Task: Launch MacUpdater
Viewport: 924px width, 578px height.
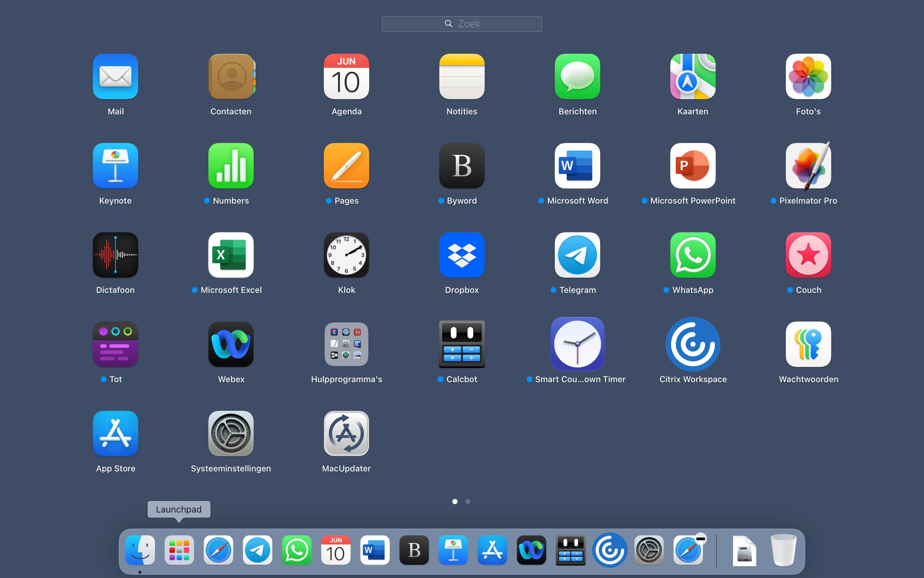Action: point(346,433)
